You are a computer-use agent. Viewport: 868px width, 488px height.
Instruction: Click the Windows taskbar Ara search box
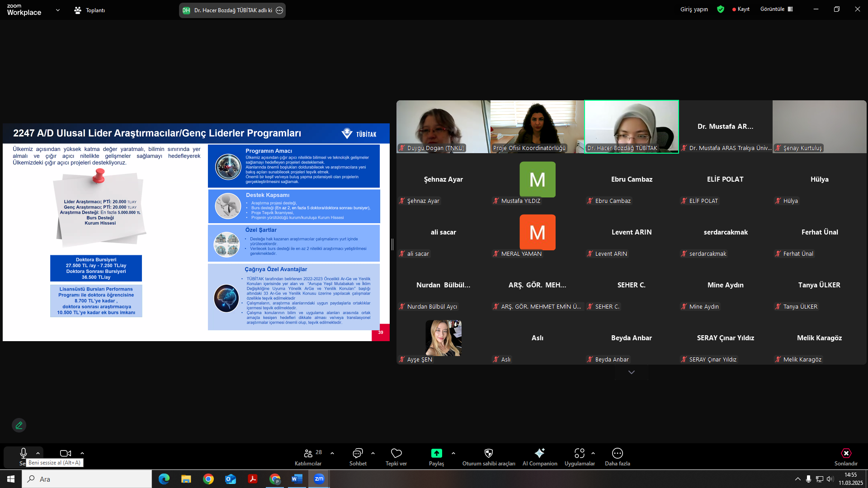pos(87,479)
